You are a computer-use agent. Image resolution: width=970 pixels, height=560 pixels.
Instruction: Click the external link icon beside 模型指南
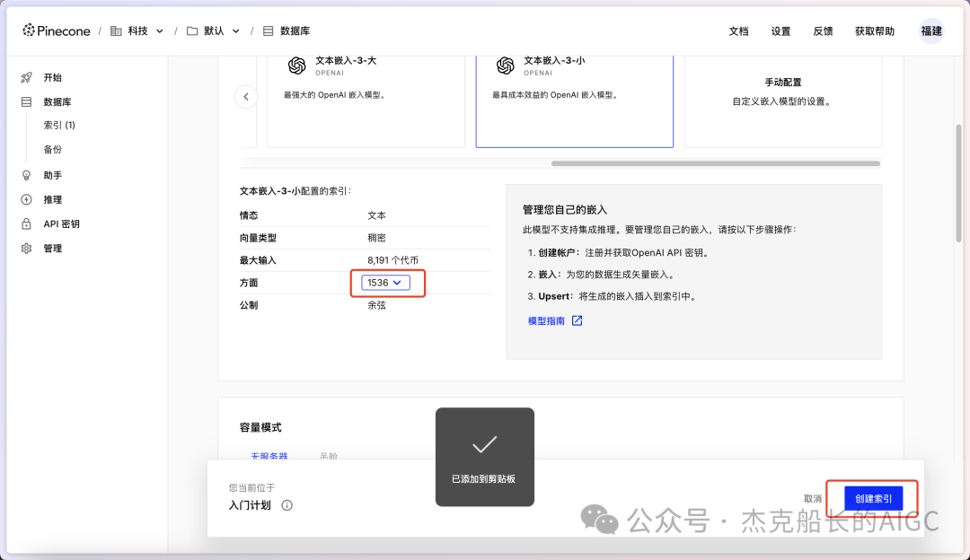click(578, 320)
